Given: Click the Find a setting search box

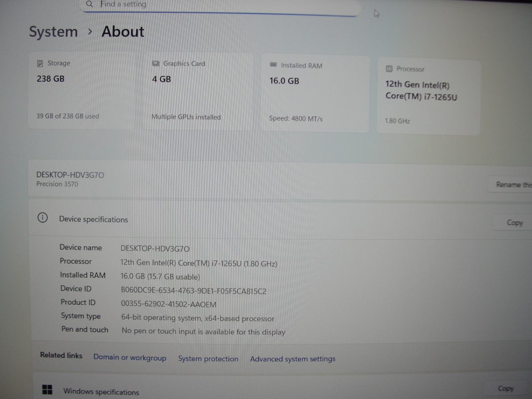Looking at the screenshot, I should 221,7.
